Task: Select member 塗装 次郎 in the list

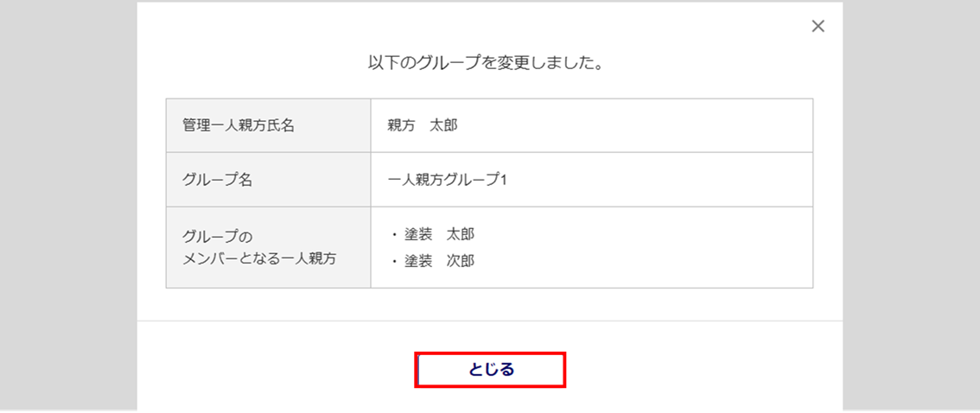Action: coord(439,261)
